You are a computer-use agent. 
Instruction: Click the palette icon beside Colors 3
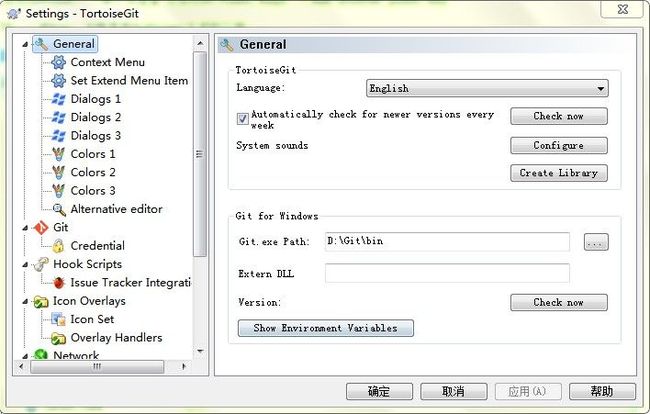[x=58, y=191]
